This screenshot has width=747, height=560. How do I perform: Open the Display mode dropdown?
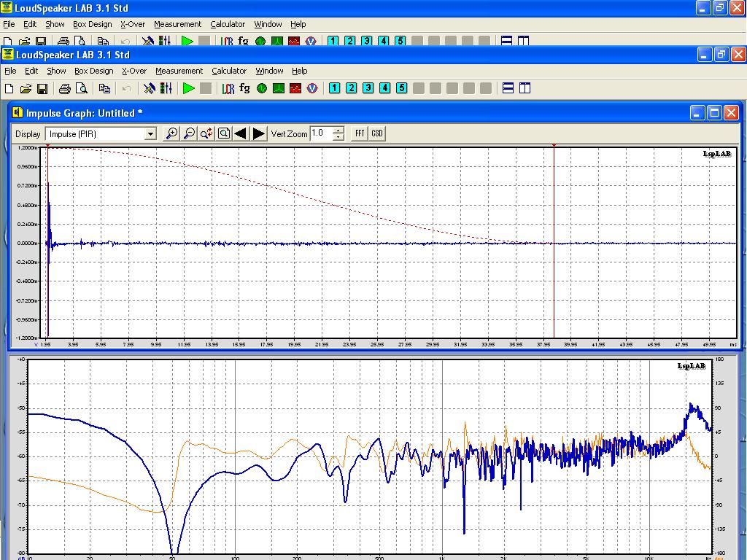150,134
